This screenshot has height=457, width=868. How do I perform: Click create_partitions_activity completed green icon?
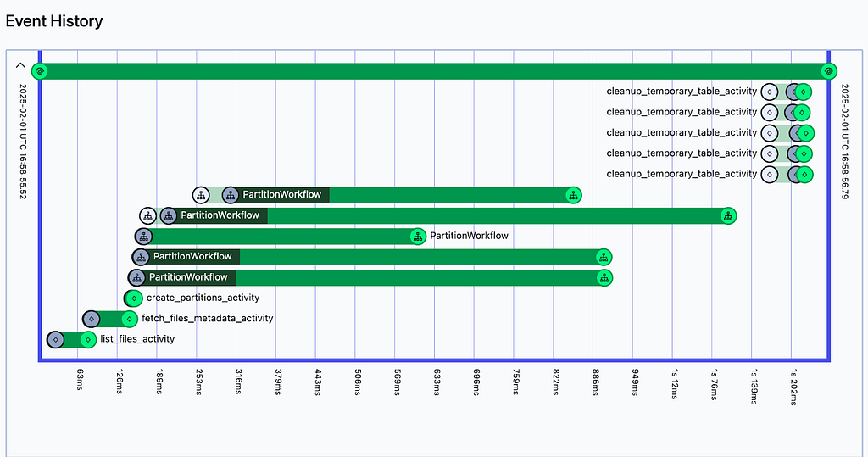coord(134,298)
